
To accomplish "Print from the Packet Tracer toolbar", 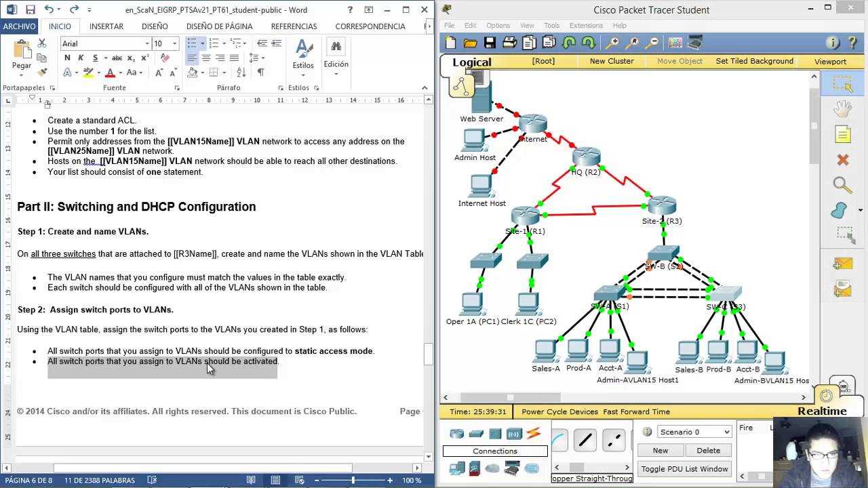I will tap(509, 43).
